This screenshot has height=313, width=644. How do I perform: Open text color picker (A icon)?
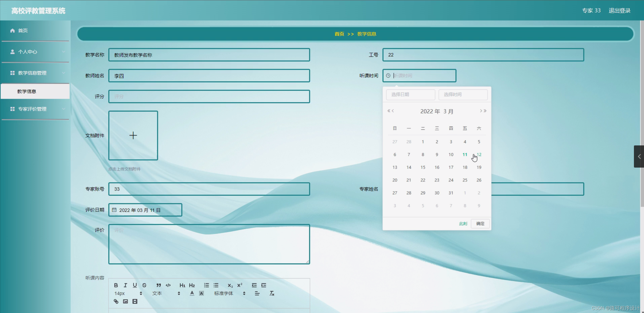coord(192,293)
